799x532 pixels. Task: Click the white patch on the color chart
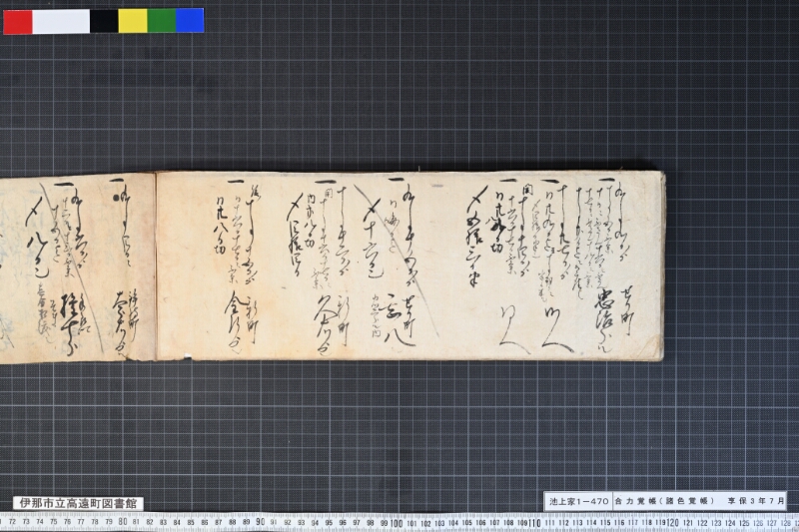tap(61, 21)
